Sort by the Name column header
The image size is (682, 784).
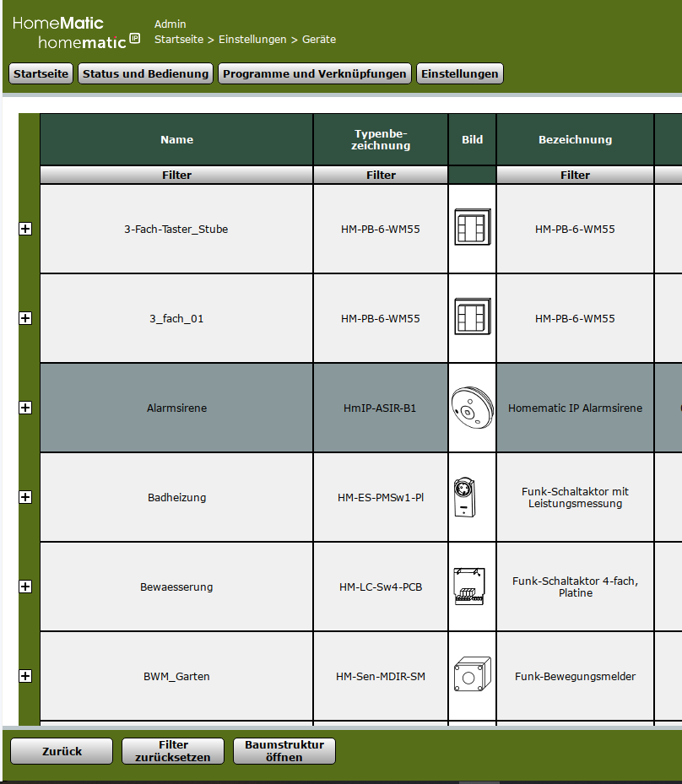[176, 139]
